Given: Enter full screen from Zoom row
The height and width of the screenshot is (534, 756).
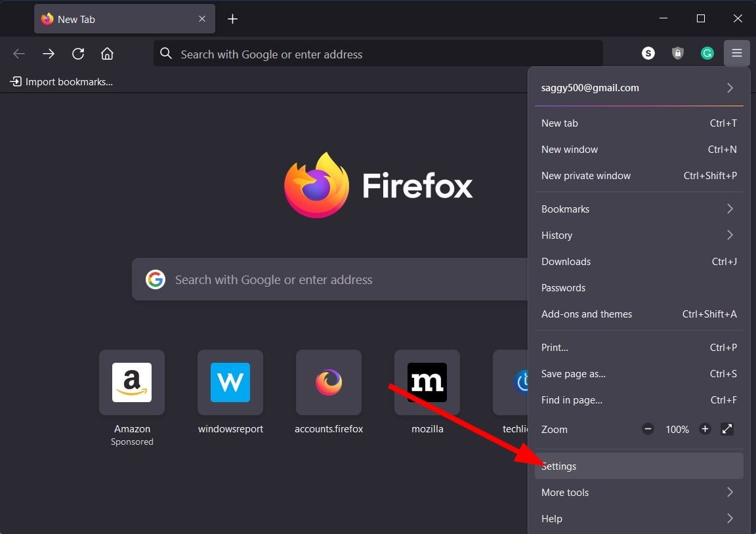Looking at the screenshot, I should click(x=727, y=429).
